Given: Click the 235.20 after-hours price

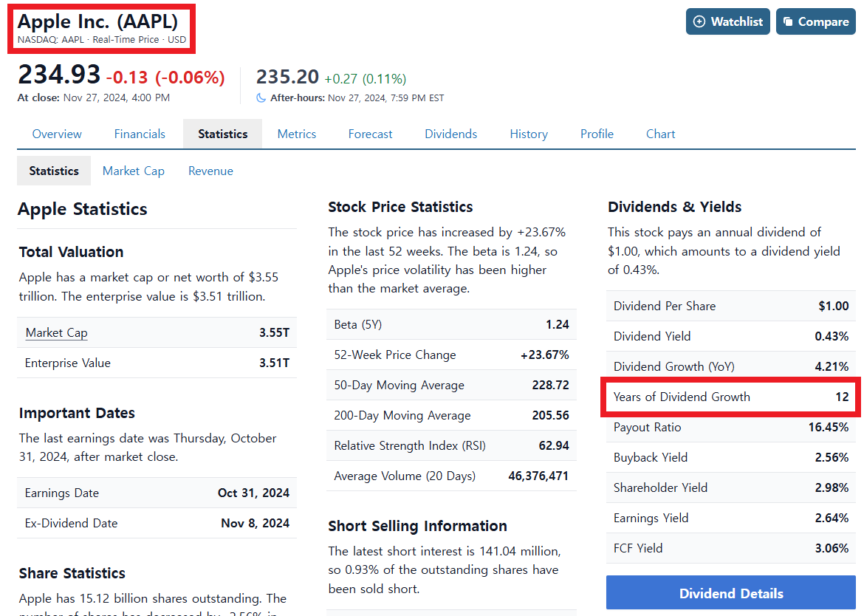Looking at the screenshot, I should 287,77.
